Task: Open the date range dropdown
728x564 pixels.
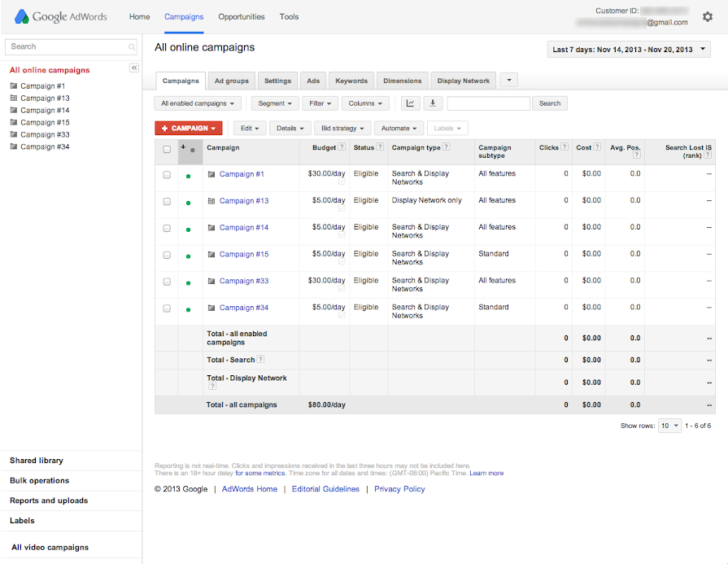Action: [629, 50]
